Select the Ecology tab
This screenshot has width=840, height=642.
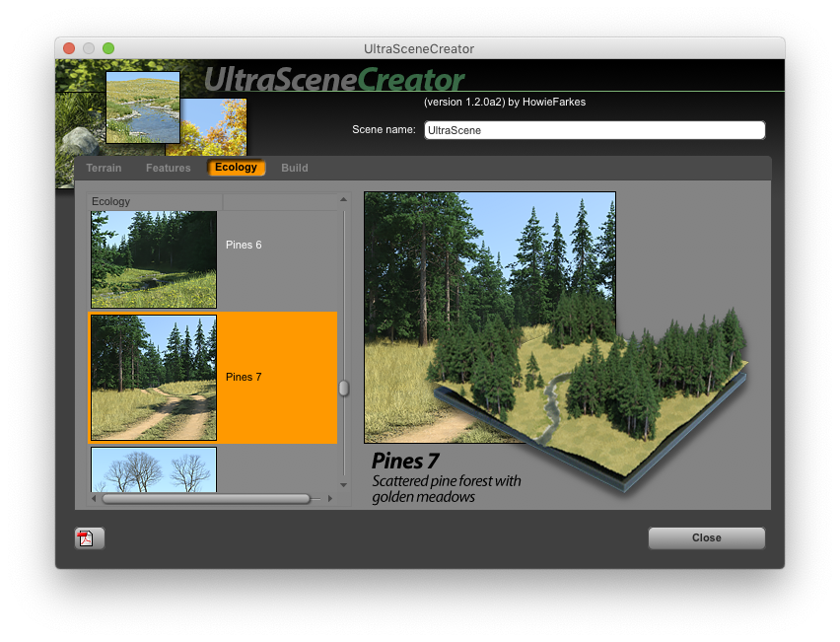tap(237, 168)
